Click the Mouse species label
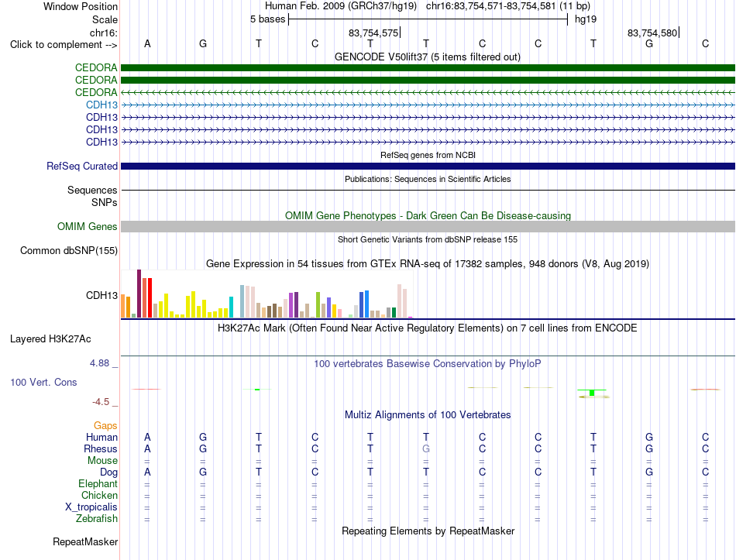This screenshot has width=736, height=560. [x=102, y=461]
